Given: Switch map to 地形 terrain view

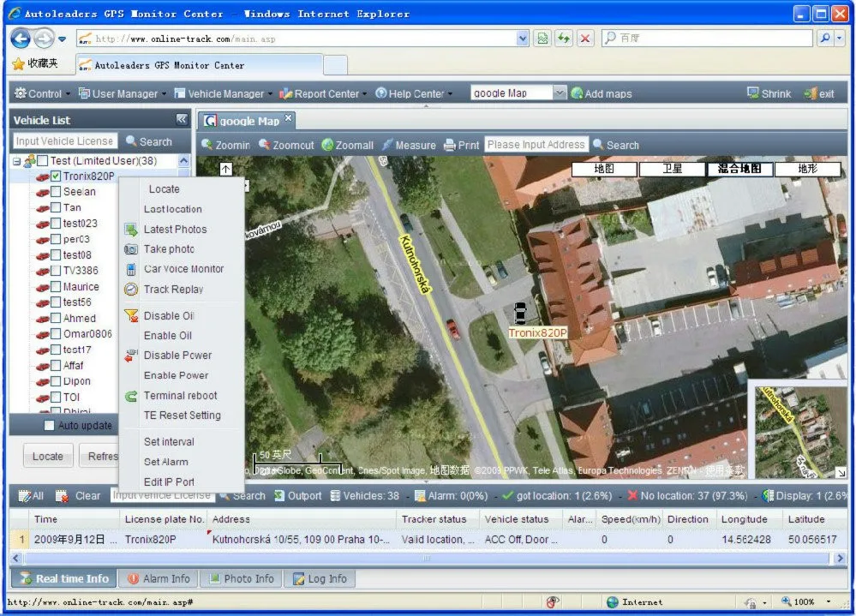Looking at the screenshot, I should (x=807, y=169).
